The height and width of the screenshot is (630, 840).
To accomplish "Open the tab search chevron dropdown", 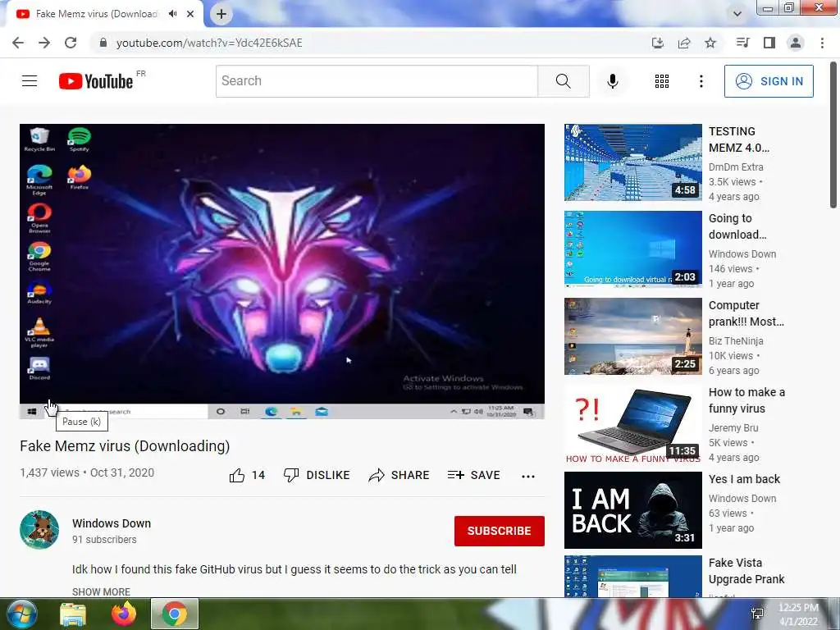I will click(737, 14).
